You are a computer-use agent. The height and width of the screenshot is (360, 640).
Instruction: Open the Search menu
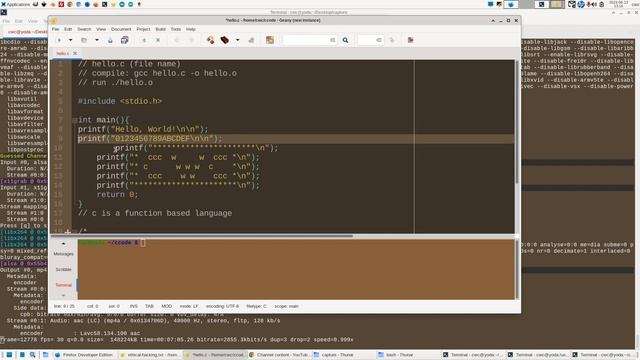coord(84,29)
